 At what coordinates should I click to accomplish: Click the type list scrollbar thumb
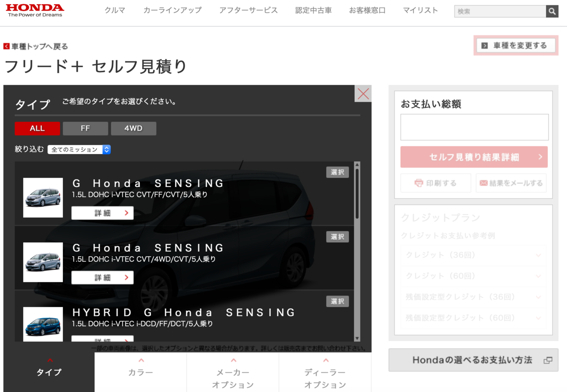[357, 193]
